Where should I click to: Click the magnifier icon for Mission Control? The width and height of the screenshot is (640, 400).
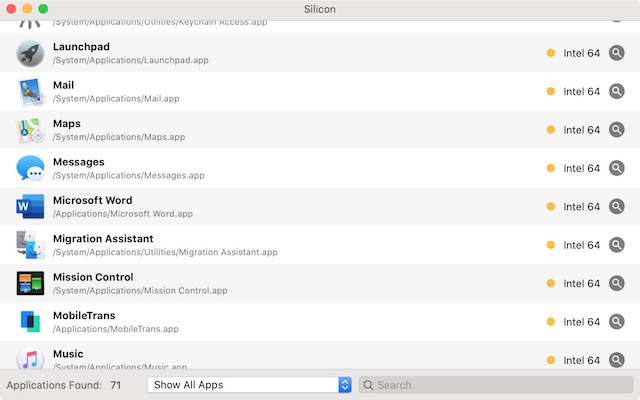point(617,283)
